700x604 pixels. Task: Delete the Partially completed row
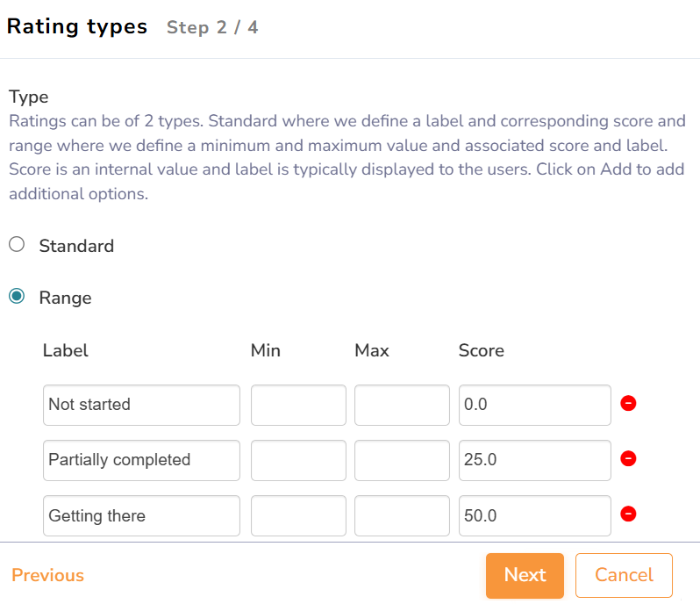(x=628, y=459)
